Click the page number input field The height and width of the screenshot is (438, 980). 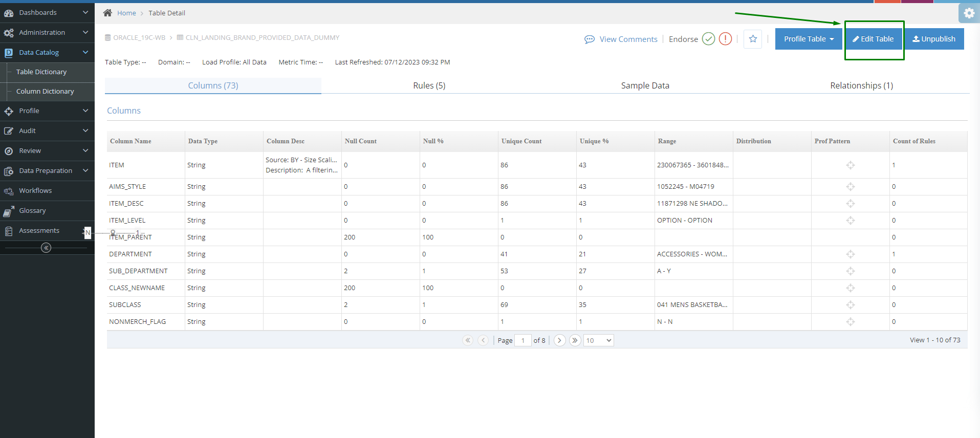pos(522,340)
